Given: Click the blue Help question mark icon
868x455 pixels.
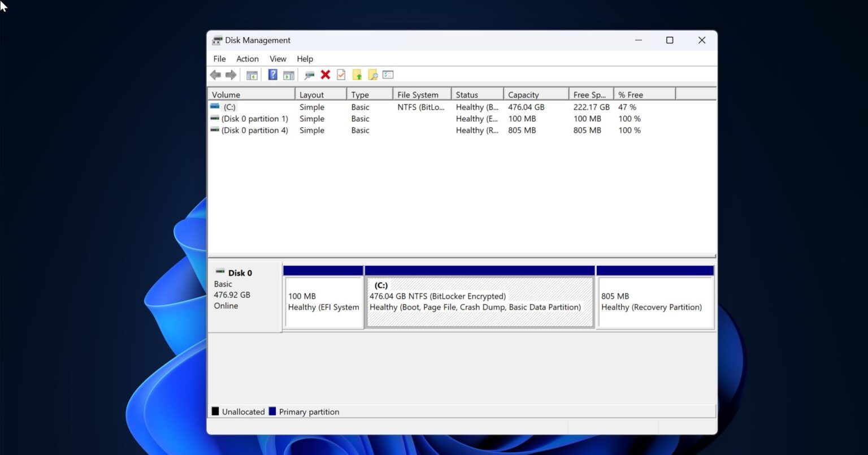Looking at the screenshot, I should pyautogui.click(x=272, y=75).
